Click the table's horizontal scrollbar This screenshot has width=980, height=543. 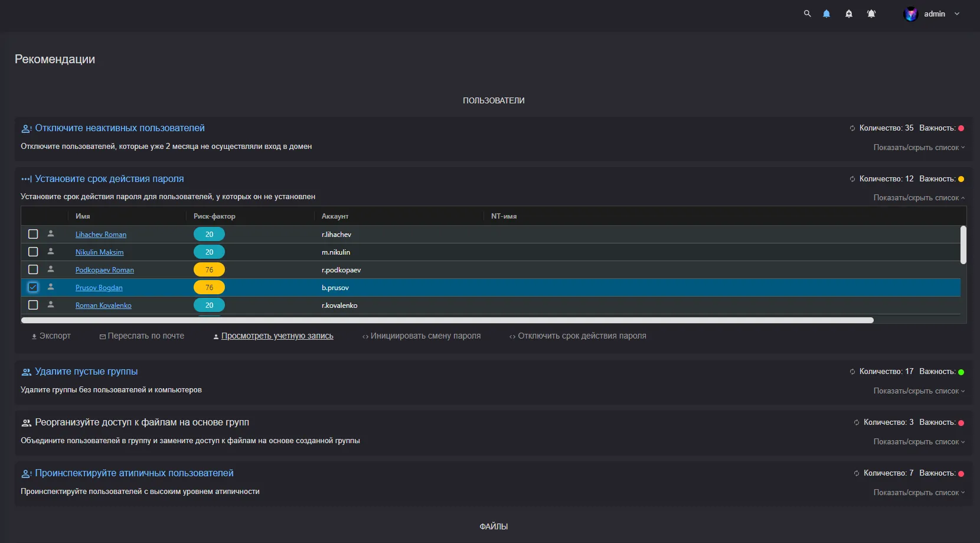pyautogui.click(x=447, y=320)
